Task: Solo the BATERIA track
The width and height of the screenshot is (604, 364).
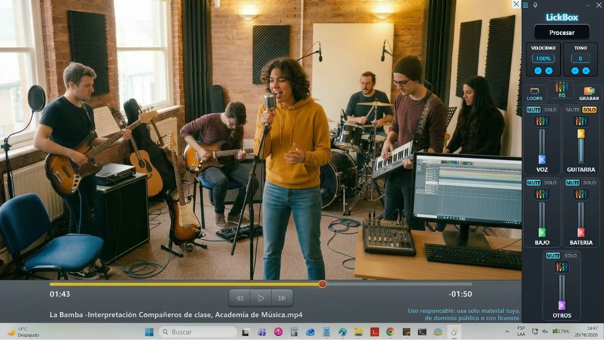Action: pos(589,183)
